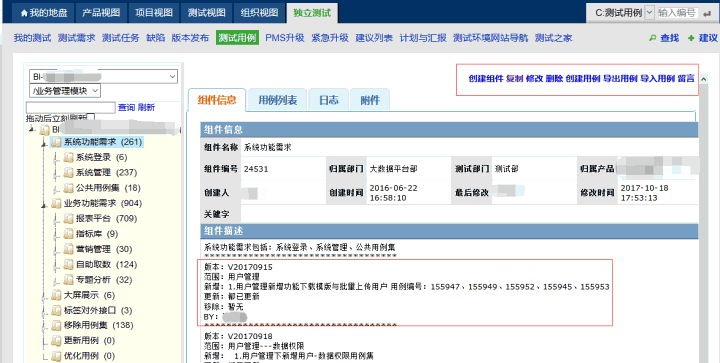Click the green plus 建议 icon

click(x=691, y=38)
